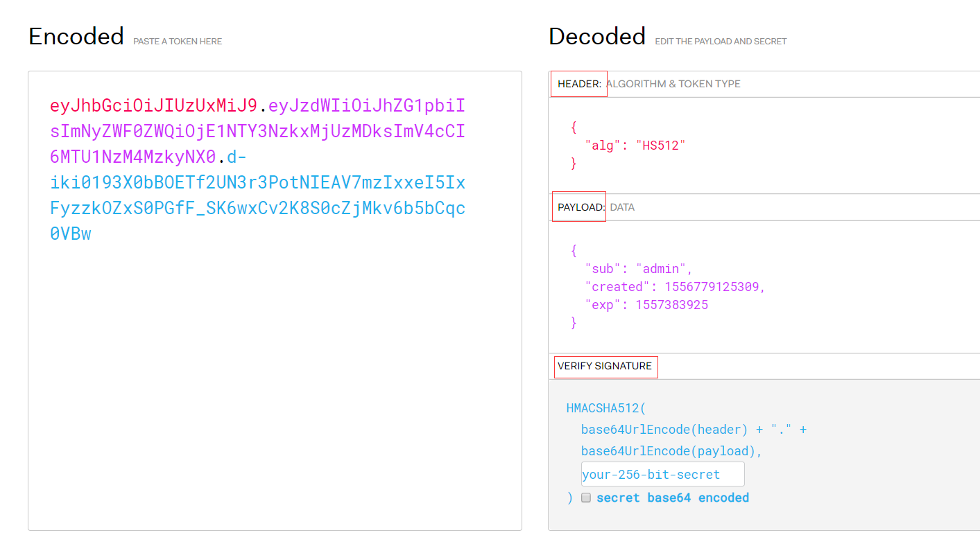980x535 pixels.
Task: Select the VERIFY SIGNATURE section label
Action: point(605,366)
